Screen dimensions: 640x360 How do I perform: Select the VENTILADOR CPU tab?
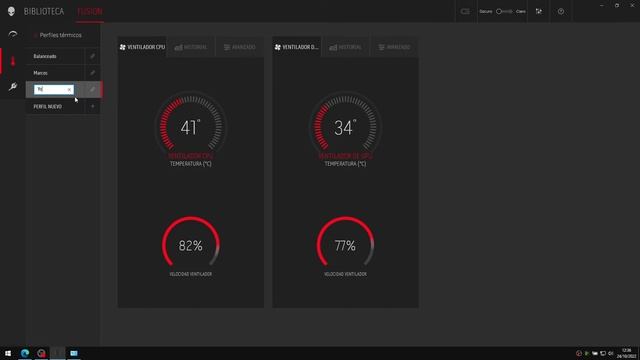[x=142, y=47]
